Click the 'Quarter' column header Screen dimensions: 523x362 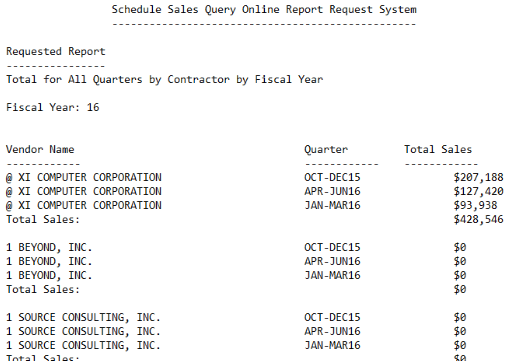point(326,149)
